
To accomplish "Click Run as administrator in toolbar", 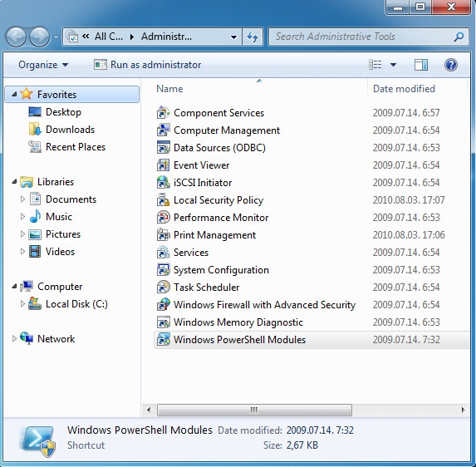I will click(x=148, y=65).
